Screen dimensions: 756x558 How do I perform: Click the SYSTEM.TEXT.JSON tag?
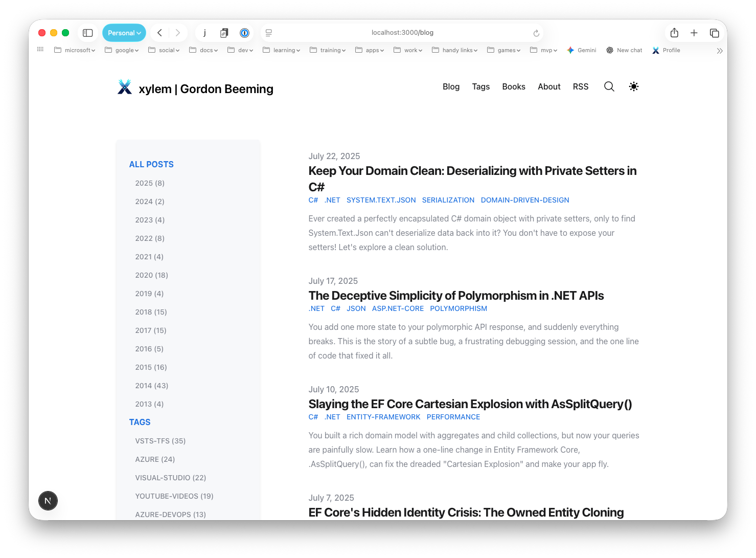tap(381, 200)
